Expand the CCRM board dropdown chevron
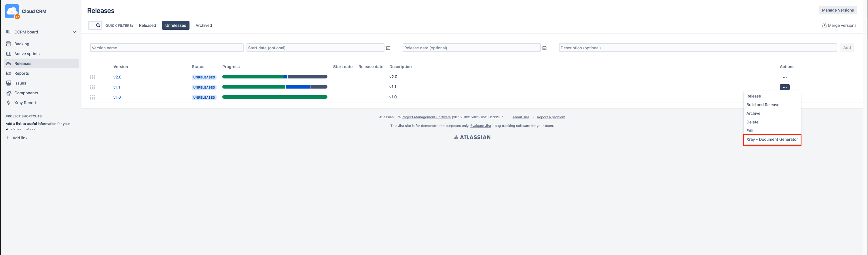This screenshot has height=255, width=868. (75, 32)
